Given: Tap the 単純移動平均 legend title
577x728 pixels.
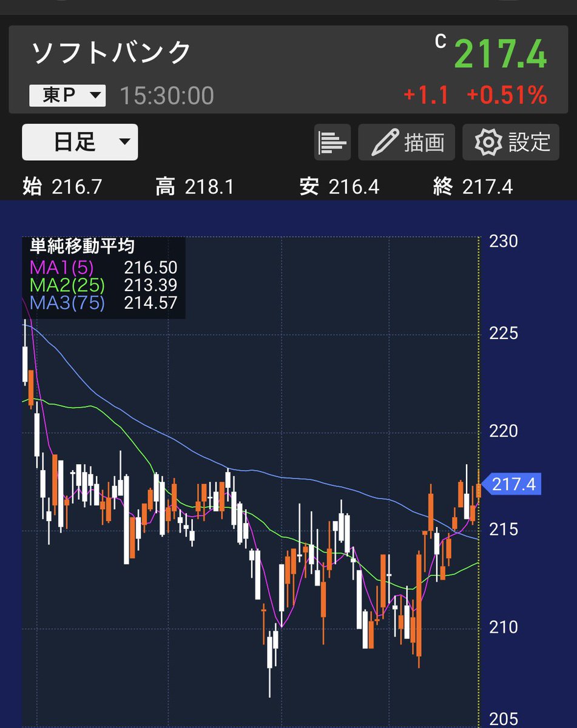Looking at the screenshot, I should coord(83,246).
